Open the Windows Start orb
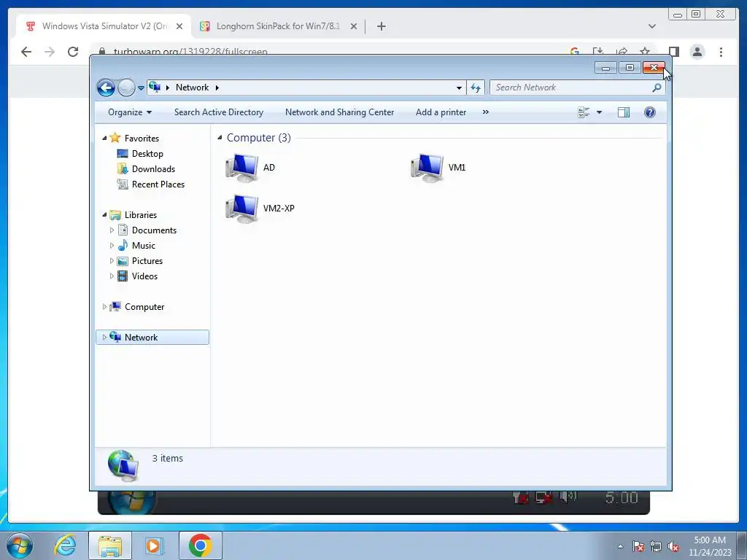 [20, 545]
